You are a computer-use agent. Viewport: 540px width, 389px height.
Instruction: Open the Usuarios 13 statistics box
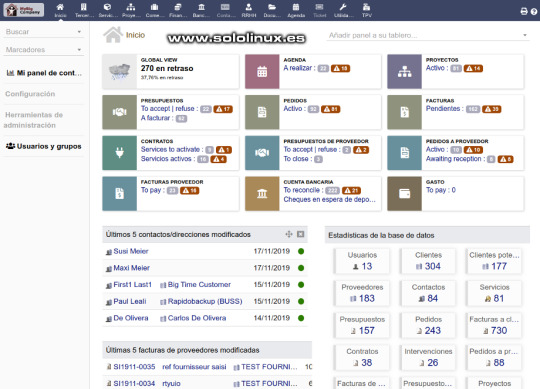(x=362, y=261)
